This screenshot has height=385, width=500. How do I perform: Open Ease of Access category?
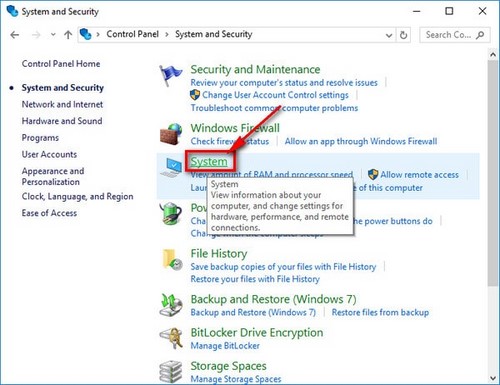49,213
